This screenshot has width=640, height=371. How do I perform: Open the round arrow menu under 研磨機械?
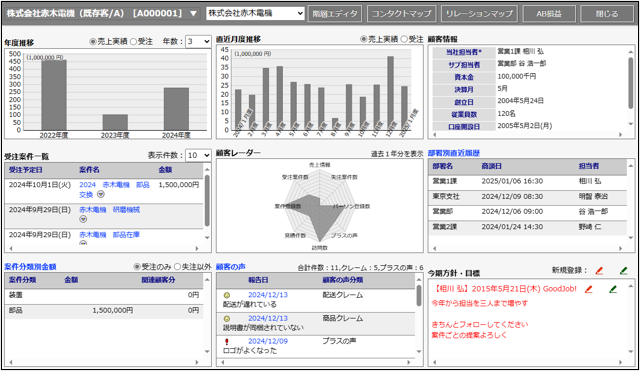pyautogui.click(x=83, y=220)
